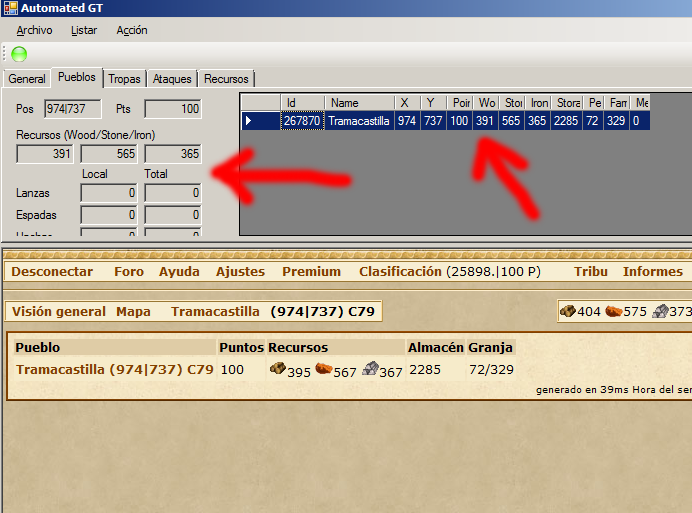Click the iron resource field showing 365
The image size is (692, 513).
pyautogui.click(x=173, y=154)
